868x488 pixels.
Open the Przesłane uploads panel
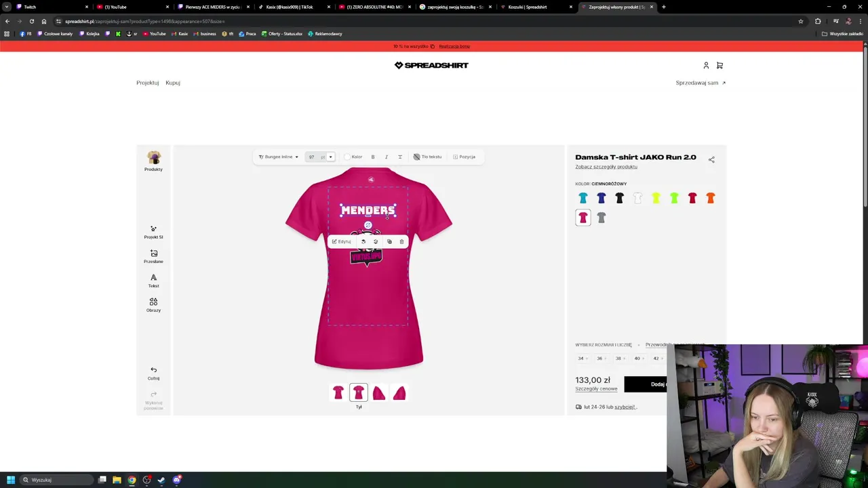click(153, 257)
